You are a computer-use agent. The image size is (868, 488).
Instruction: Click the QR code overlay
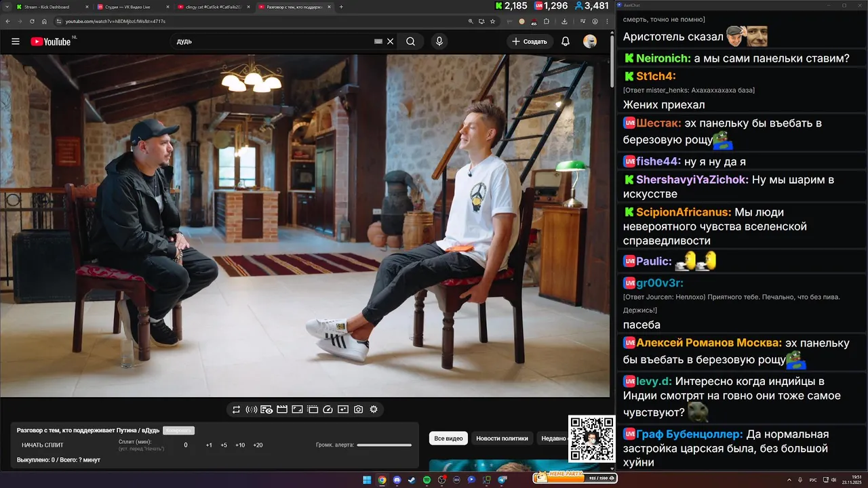591,439
